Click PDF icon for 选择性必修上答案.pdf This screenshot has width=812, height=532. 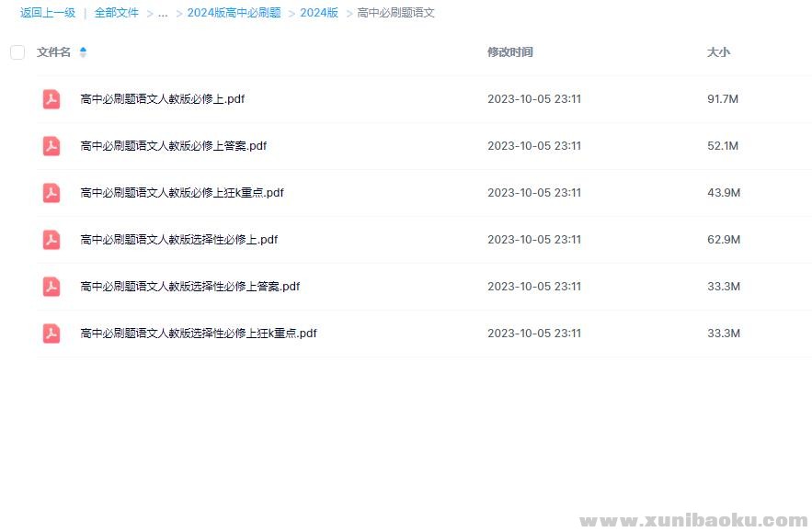pos(51,287)
